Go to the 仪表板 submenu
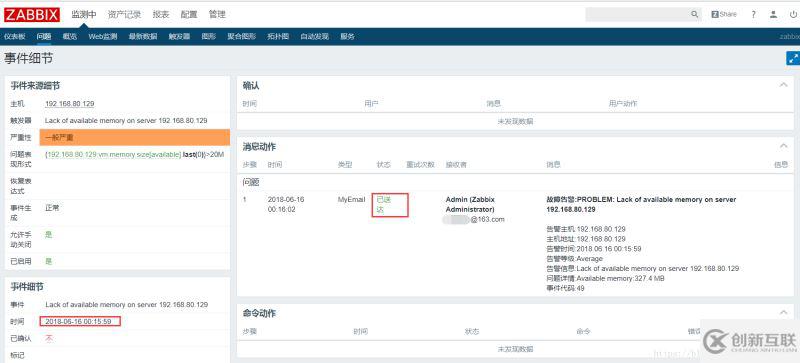The height and width of the screenshot is (363, 800). pos(15,36)
